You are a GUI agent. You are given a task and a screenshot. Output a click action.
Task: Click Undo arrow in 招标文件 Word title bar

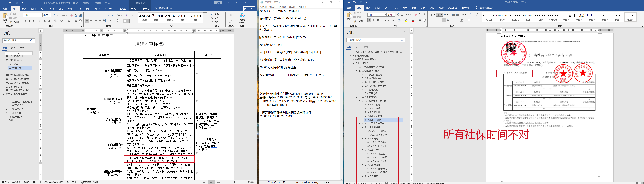(x=10, y=3)
